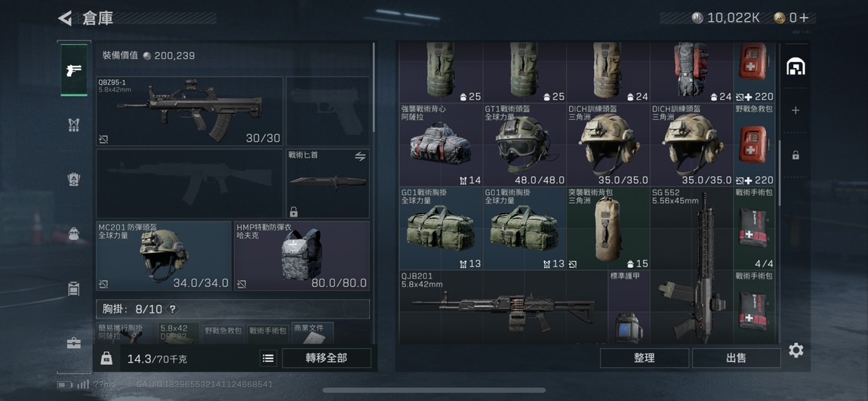This screenshot has height=401, width=868.
Task: Click the 整理 sort button
Action: point(645,359)
